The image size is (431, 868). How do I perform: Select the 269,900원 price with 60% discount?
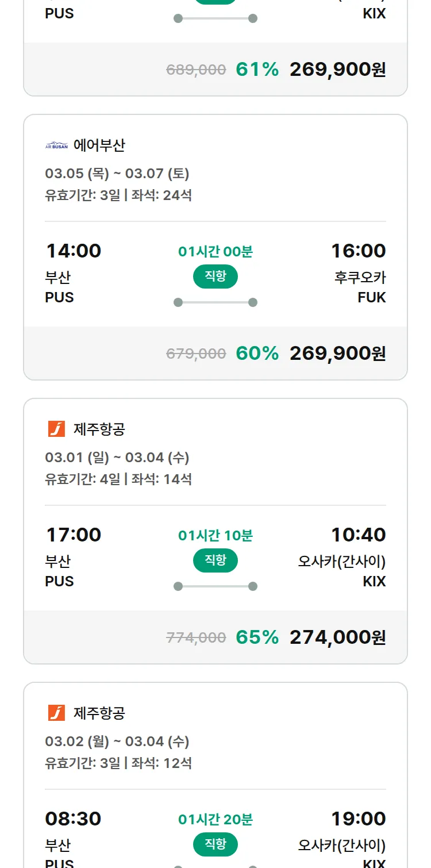tap(337, 354)
